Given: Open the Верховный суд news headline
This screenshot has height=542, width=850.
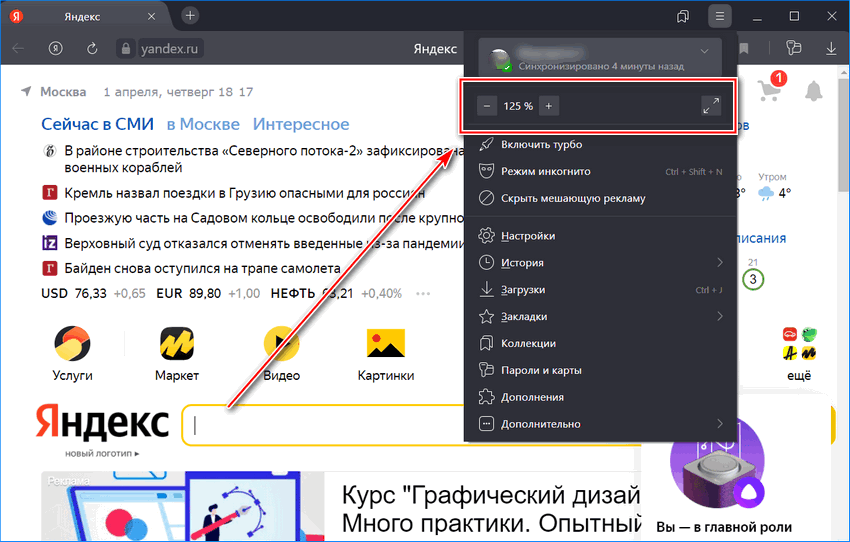Looking at the screenshot, I should tap(264, 243).
